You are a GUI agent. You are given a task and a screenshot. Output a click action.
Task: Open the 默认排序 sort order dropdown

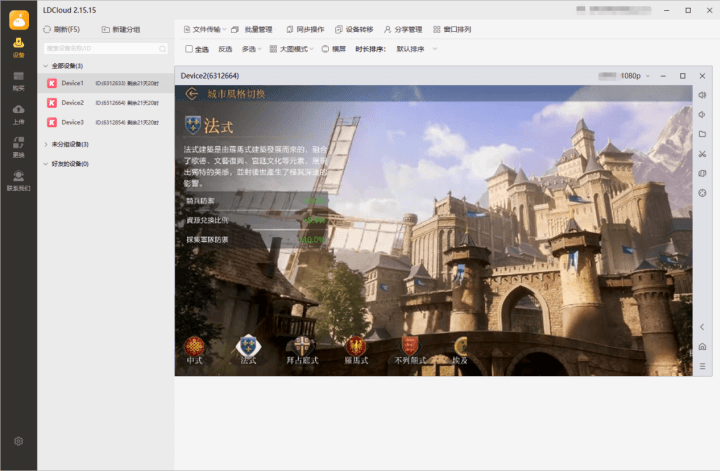click(417, 49)
